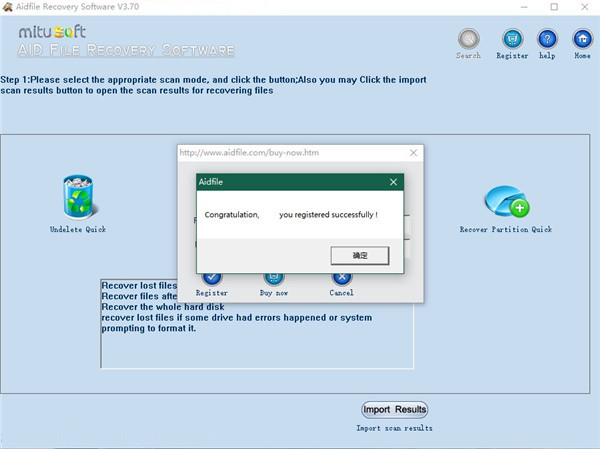Image resolution: width=600 pixels, height=449 pixels.
Task: Click the 'Recover Partition Quick' label text
Action: pyautogui.click(x=506, y=229)
